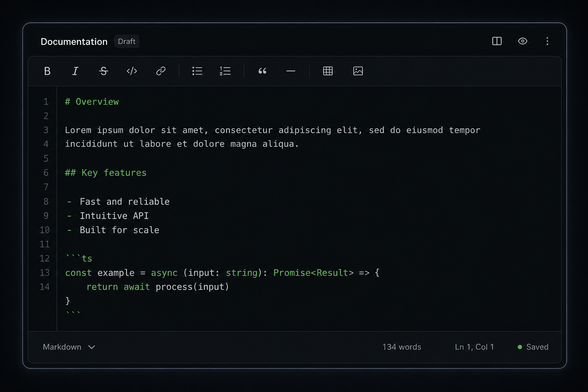Click the Intuitive API list item
This screenshot has height=392, width=588.
tap(108, 216)
